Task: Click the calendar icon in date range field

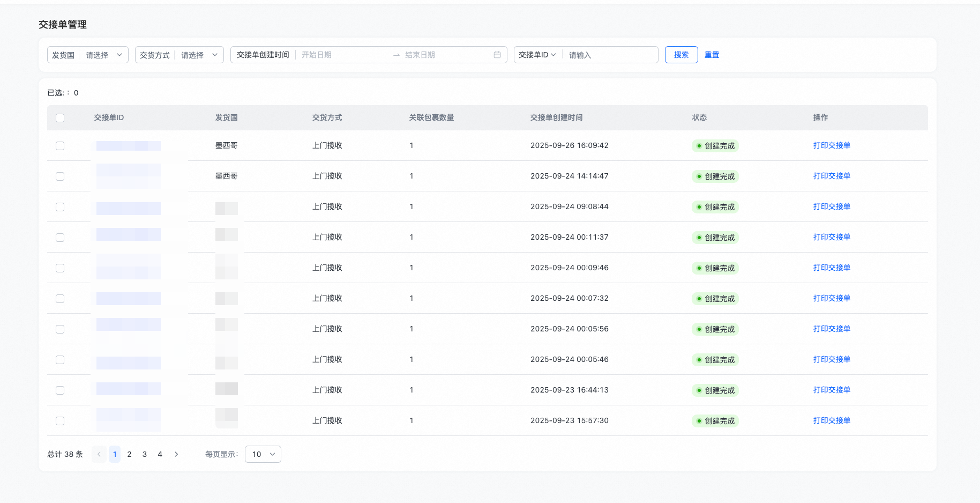Action: coord(497,55)
